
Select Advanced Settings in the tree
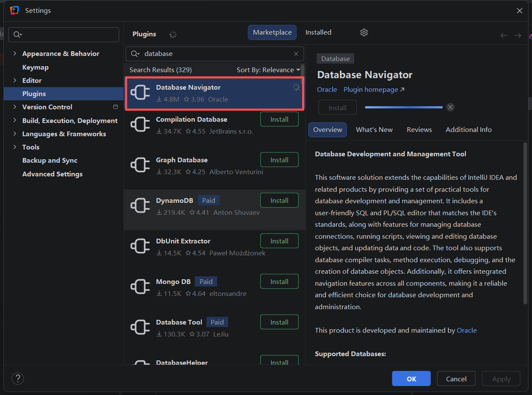click(x=53, y=174)
